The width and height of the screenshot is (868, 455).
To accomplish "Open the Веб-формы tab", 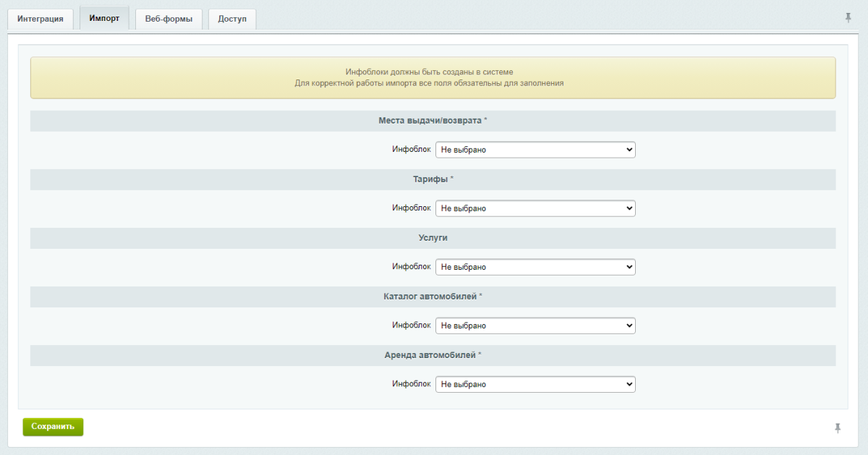I will tap(169, 20).
